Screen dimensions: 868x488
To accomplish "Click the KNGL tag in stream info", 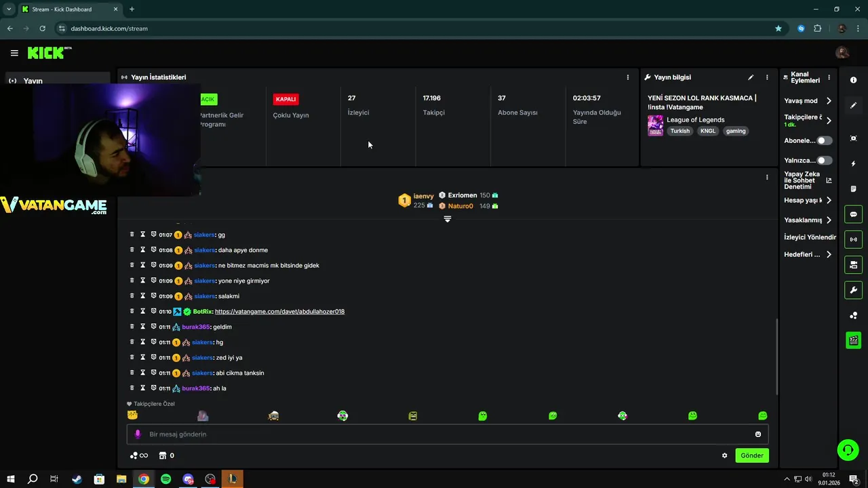I will click(708, 131).
